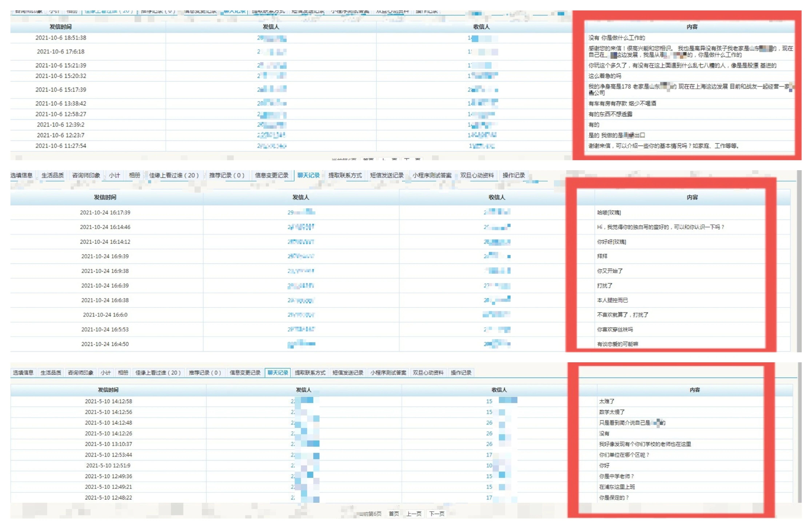The image size is (812, 529).
Task: Select 短信发送记录 tab above 2021-10-24 records
Action: tap(387, 175)
